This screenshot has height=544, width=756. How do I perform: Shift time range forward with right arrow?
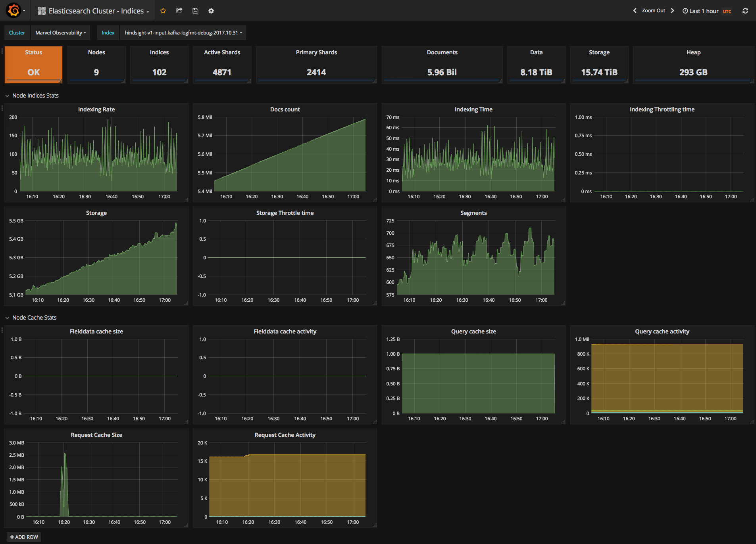pos(672,11)
